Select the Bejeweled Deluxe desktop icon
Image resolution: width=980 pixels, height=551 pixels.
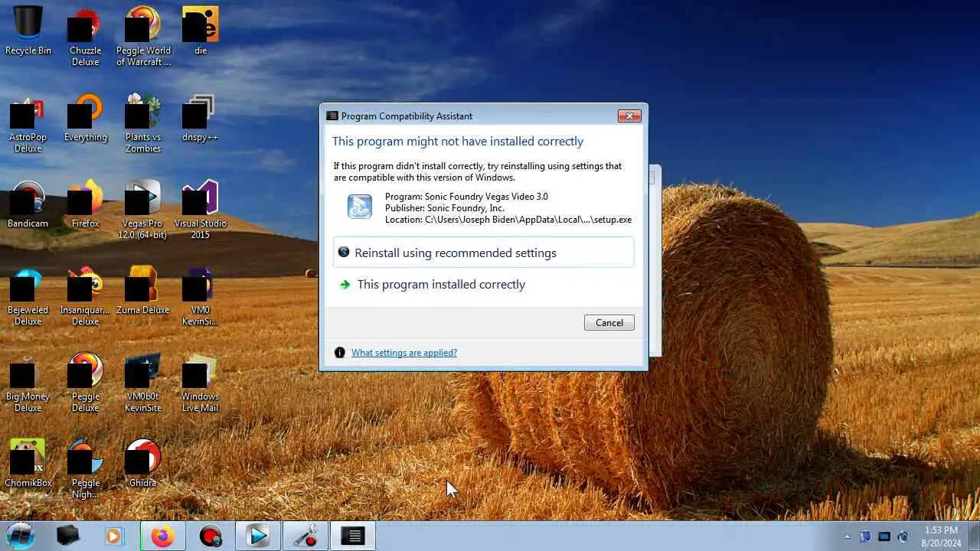click(28, 297)
